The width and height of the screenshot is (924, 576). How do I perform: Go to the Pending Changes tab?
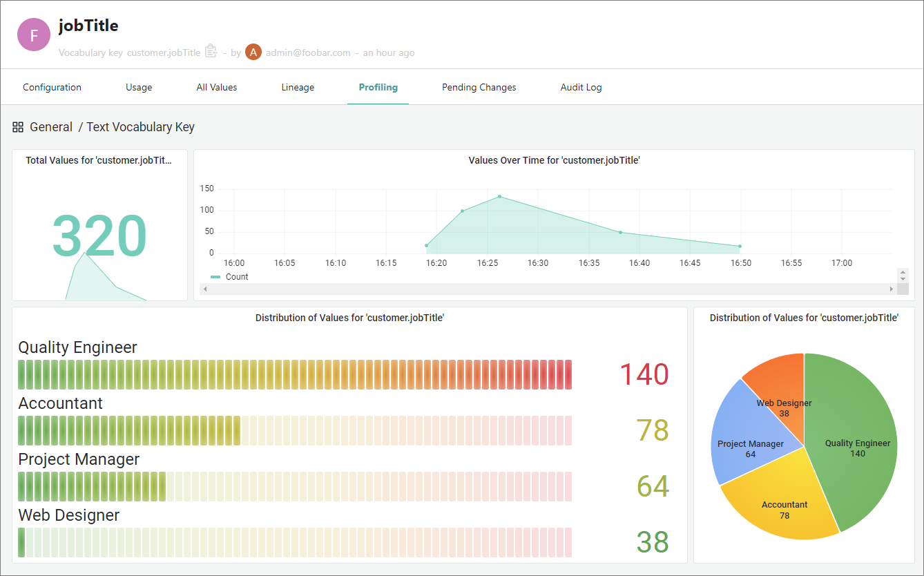[x=479, y=88]
